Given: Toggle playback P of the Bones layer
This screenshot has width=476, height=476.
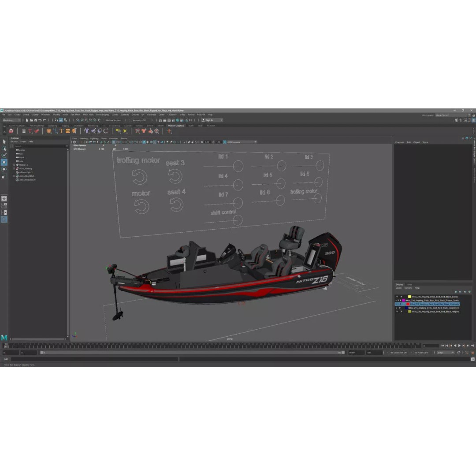Looking at the screenshot, I should (402, 297).
